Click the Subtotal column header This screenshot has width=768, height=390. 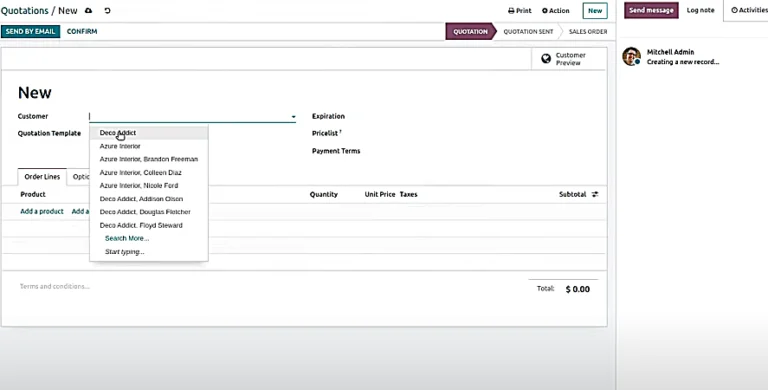[573, 195]
